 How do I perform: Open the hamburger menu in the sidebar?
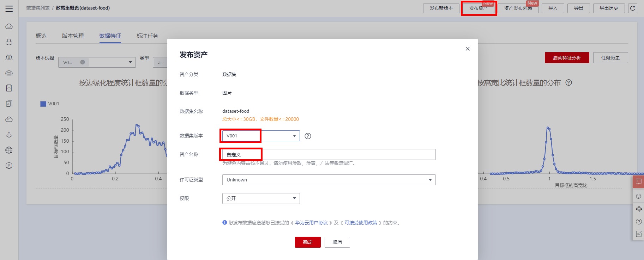9,9
